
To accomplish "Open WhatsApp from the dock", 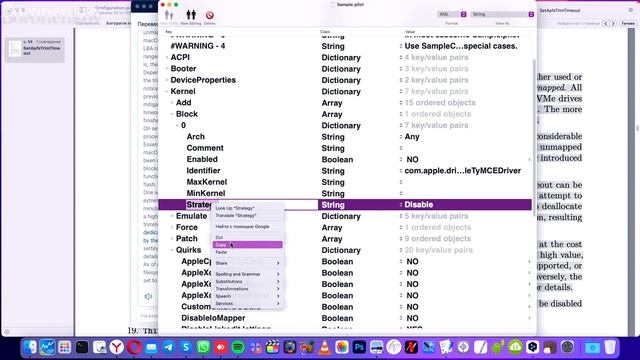I will pos(203,347).
